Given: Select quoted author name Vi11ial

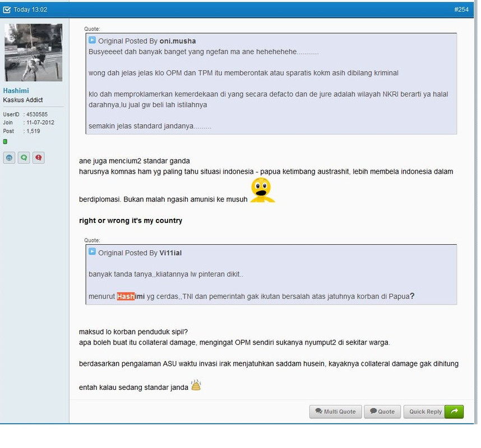Looking at the screenshot, I should coord(170,253).
